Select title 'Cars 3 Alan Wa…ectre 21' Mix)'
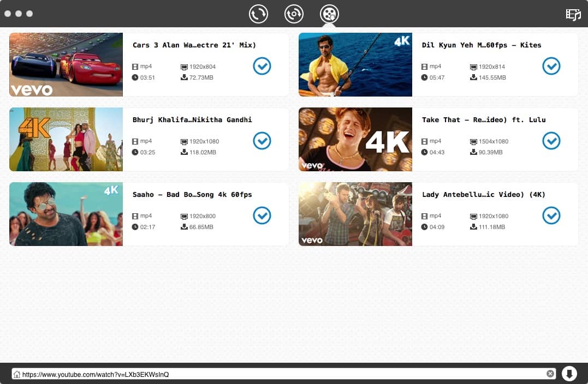Viewport: 588px width, 384px height. pyautogui.click(x=194, y=45)
